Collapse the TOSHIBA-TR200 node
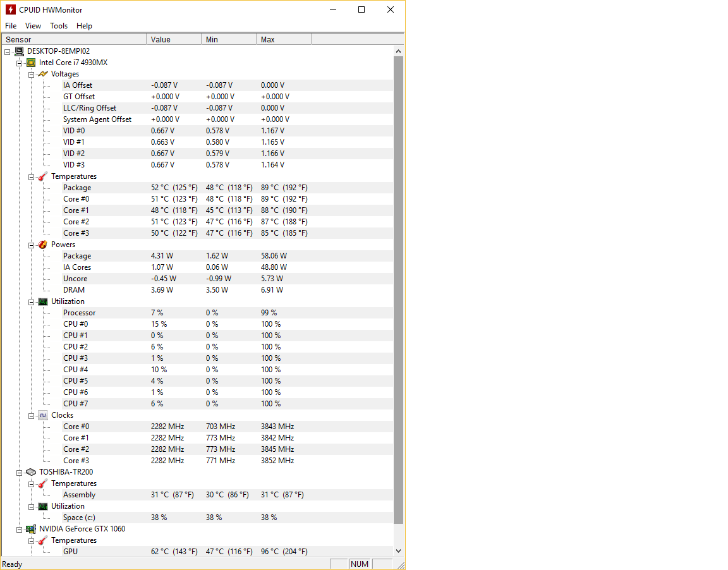This screenshot has width=728, height=570. [19, 473]
